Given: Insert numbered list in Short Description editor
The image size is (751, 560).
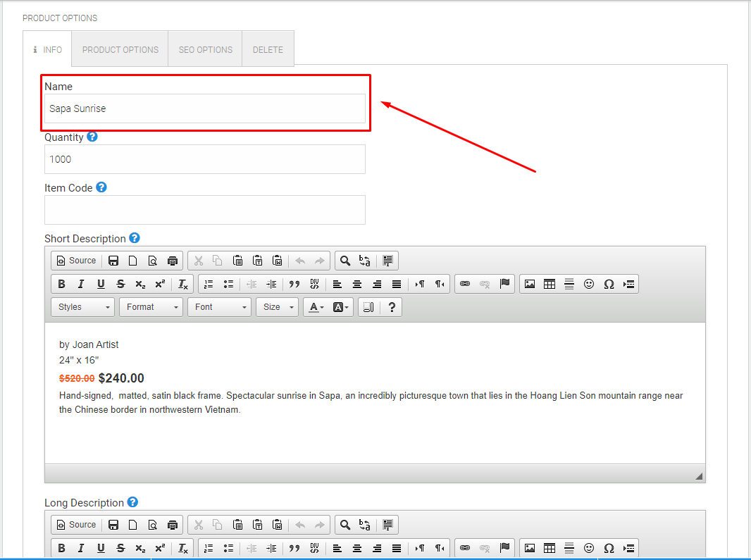Looking at the screenshot, I should coord(209,284).
